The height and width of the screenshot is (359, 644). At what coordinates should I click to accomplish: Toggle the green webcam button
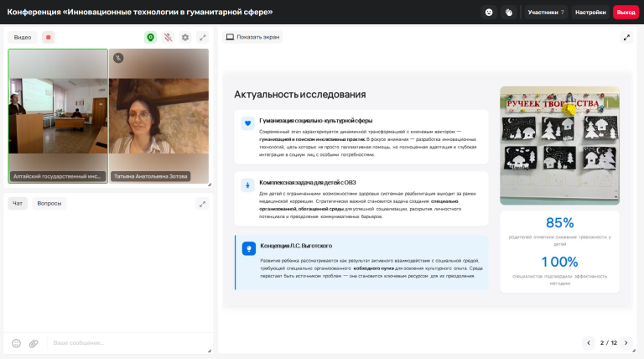tap(151, 38)
